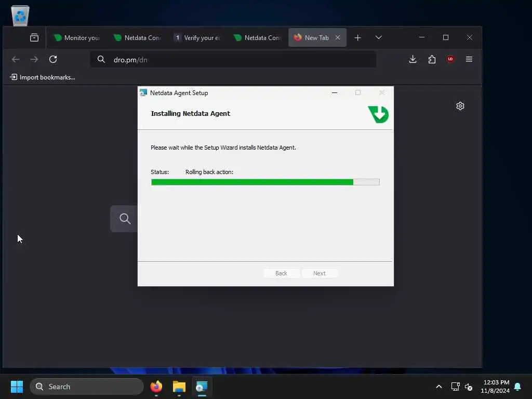Open Firefox from the taskbar

(156, 387)
